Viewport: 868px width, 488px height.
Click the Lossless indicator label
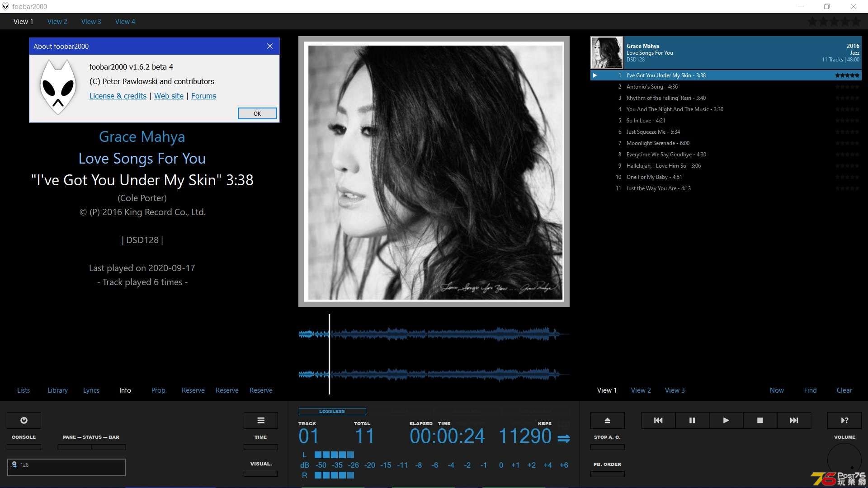point(332,412)
